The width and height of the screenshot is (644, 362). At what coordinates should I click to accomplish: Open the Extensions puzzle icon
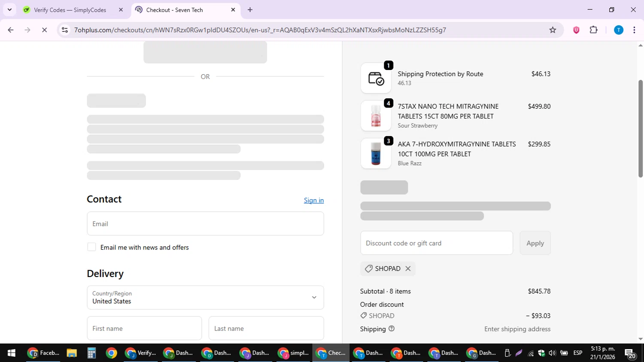pos(594,30)
